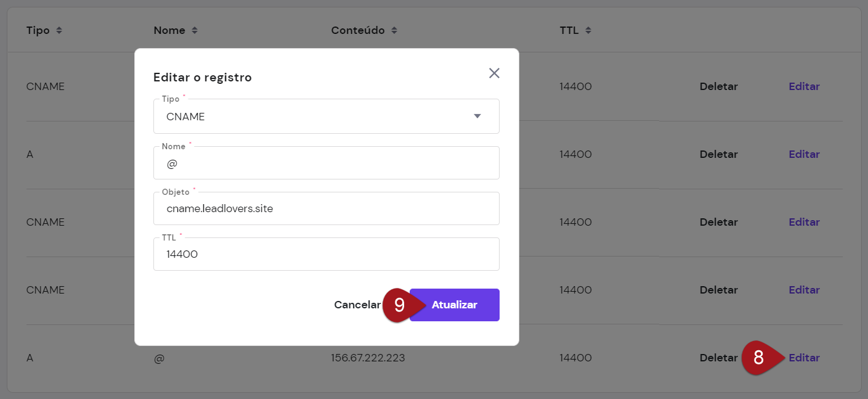Edit the third row CNAME record
Screen dimensions: 868x399
tap(804, 222)
